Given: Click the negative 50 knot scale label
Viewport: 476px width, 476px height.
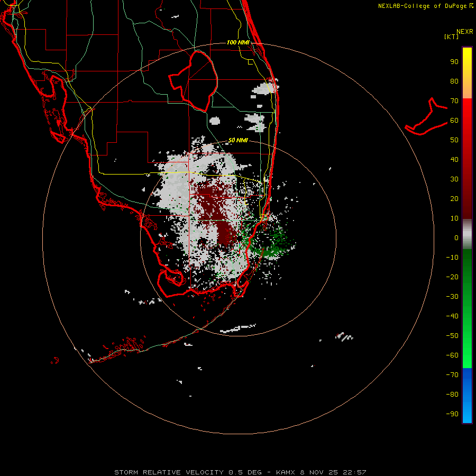Looking at the screenshot, I should [x=452, y=335].
